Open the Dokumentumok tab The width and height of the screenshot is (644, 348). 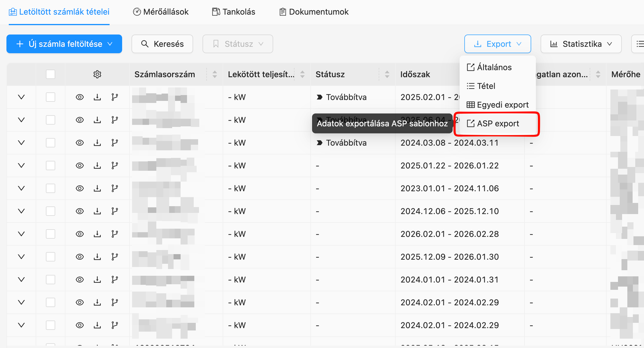point(314,12)
